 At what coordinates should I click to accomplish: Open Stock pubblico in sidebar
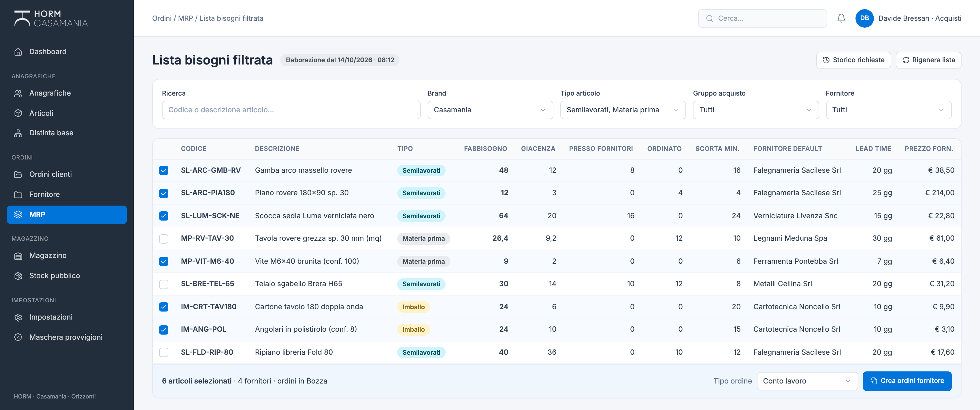click(67, 276)
